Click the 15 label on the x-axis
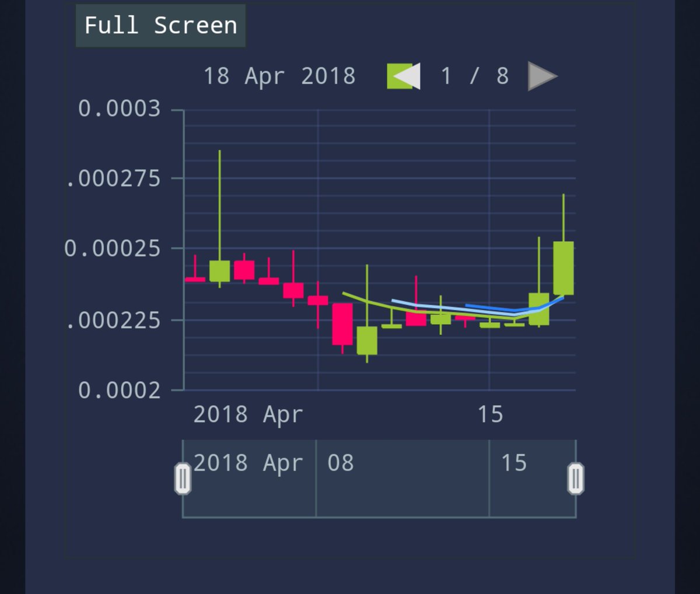Image resolution: width=700 pixels, height=594 pixels. pos(491,414)
